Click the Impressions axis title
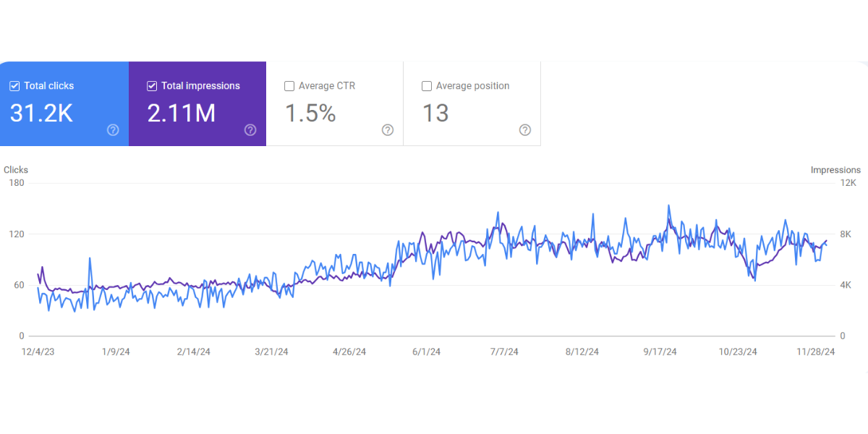 [835, 170]
